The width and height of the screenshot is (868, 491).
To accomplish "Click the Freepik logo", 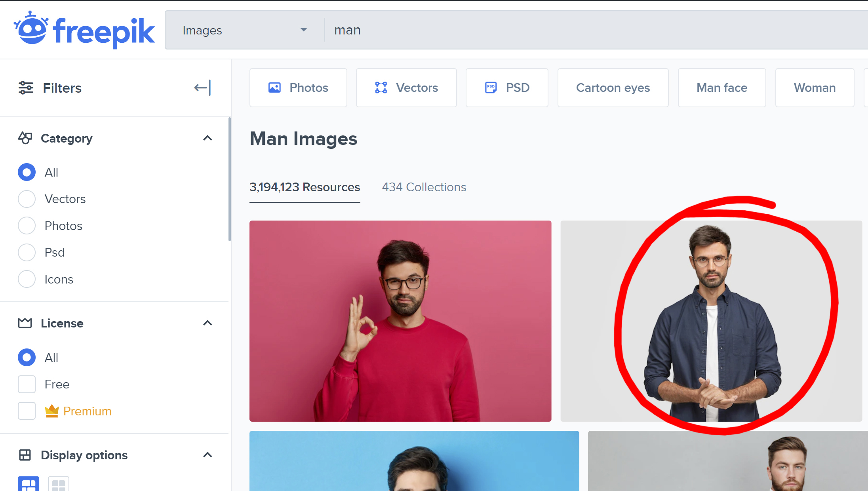I will click(x=84, y=30).
